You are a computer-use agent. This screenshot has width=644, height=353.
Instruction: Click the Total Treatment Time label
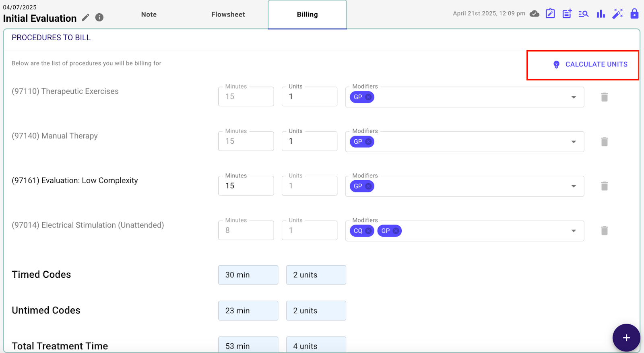60,346
